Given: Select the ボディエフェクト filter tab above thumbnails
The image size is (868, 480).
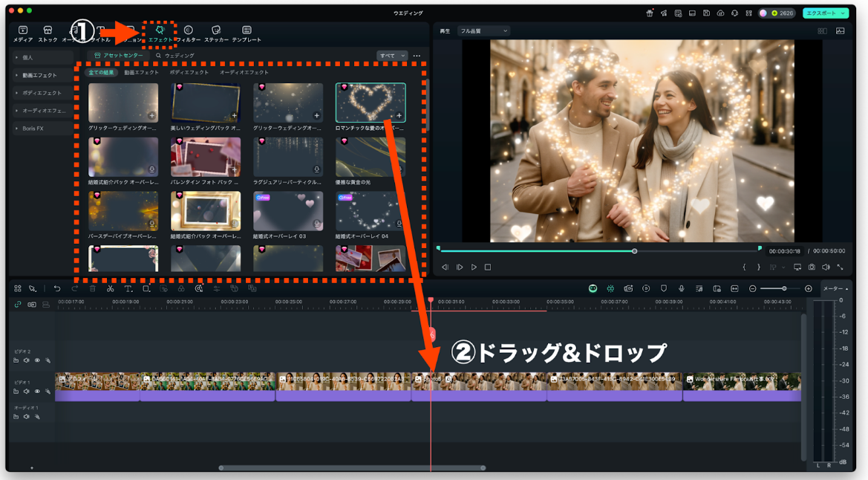Looking at the screenshot, I should (x=189, y=73).
